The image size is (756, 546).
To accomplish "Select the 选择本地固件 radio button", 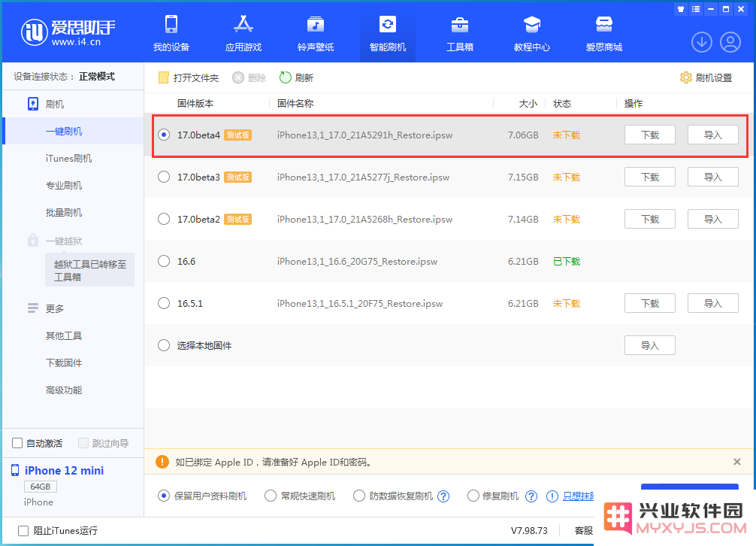I will coord(164,345).
